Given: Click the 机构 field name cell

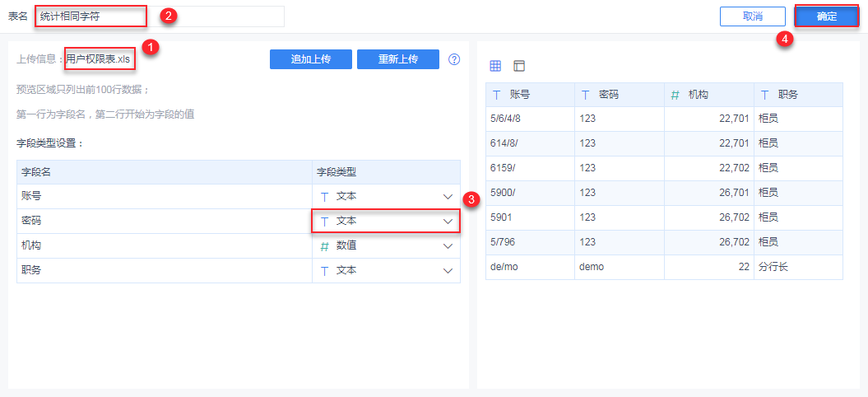Looking at the screenshot, I should 165,246.
